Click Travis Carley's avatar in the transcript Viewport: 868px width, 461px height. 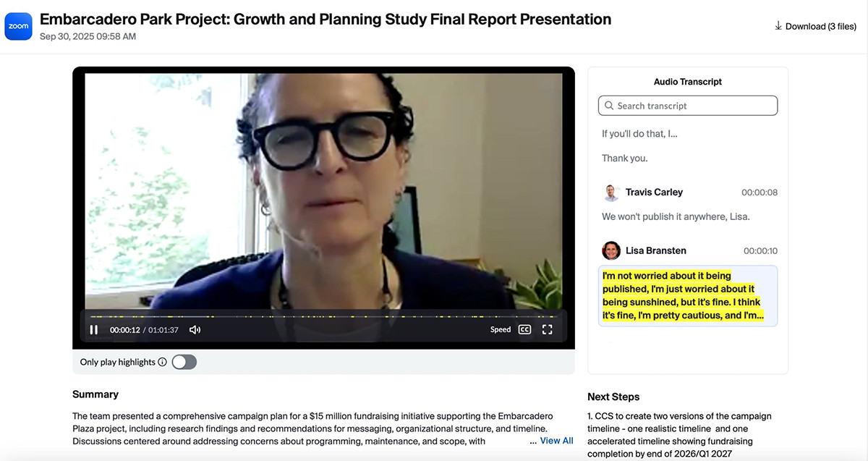click(x=611, y=193)
